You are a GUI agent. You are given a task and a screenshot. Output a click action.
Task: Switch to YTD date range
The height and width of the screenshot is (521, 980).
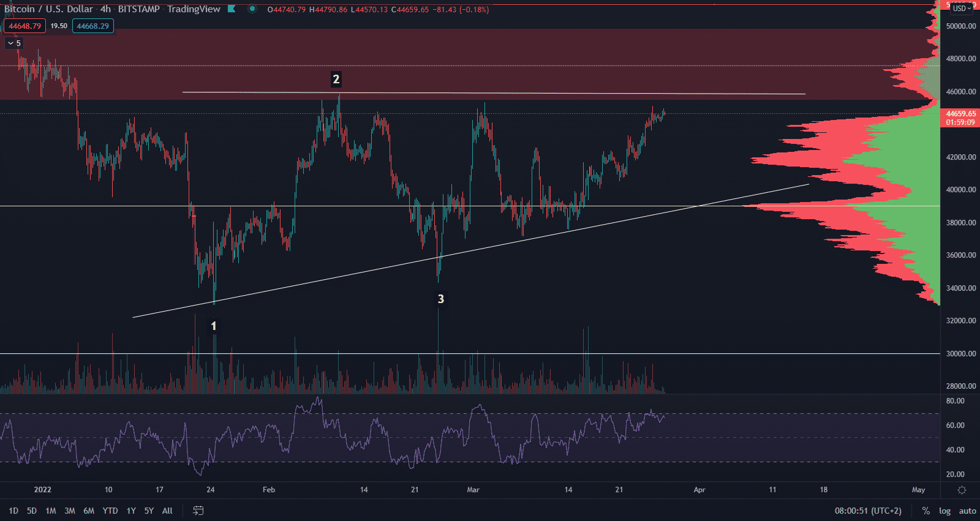(110, 511)
